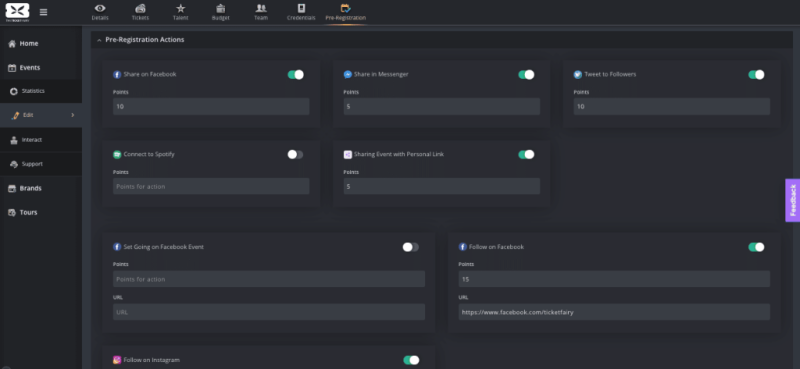Enable Set Going on Facebook Event switch
The height and width of the screenshot is (369, 800).
[x=410, y=247]
